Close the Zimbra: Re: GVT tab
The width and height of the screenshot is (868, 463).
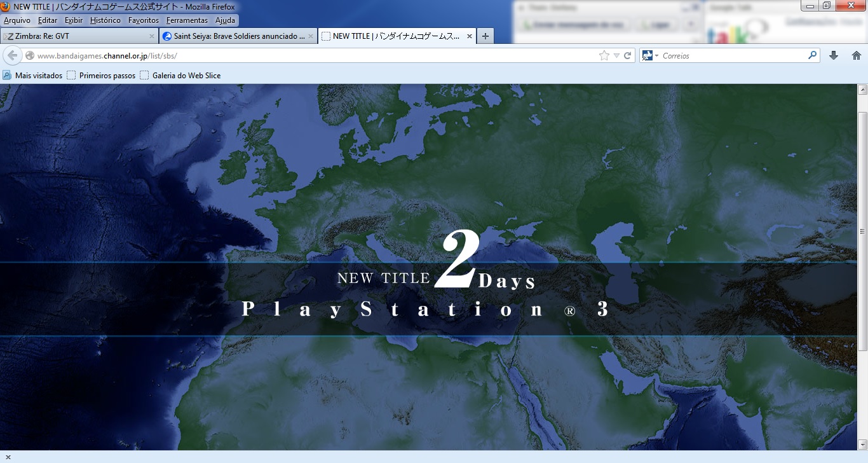pyautogui.click(x=152, y=36)
